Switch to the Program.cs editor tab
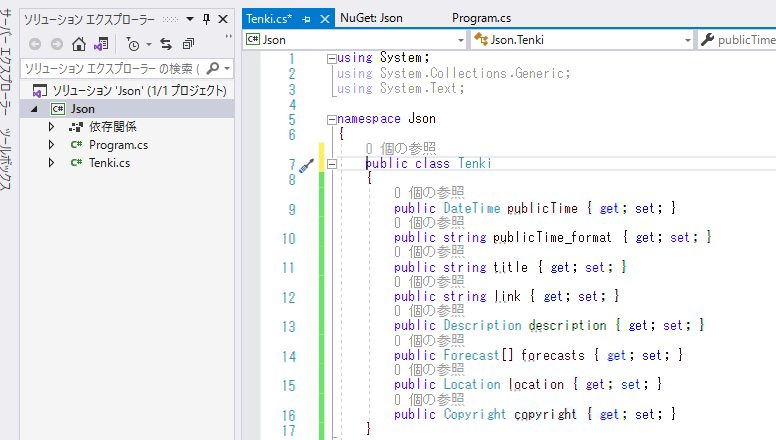776x440 pixels. tap(481, 18)
